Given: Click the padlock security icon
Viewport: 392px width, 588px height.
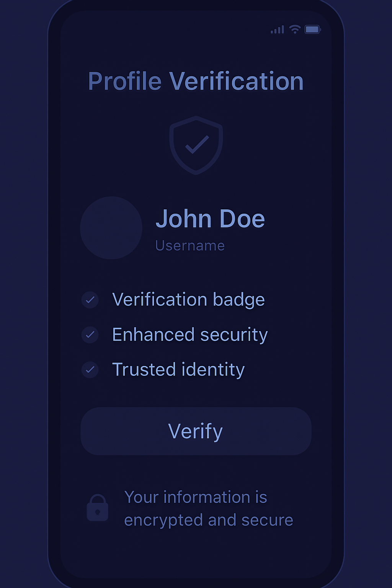Looking at the screenshot, I should tap(98, 508).
